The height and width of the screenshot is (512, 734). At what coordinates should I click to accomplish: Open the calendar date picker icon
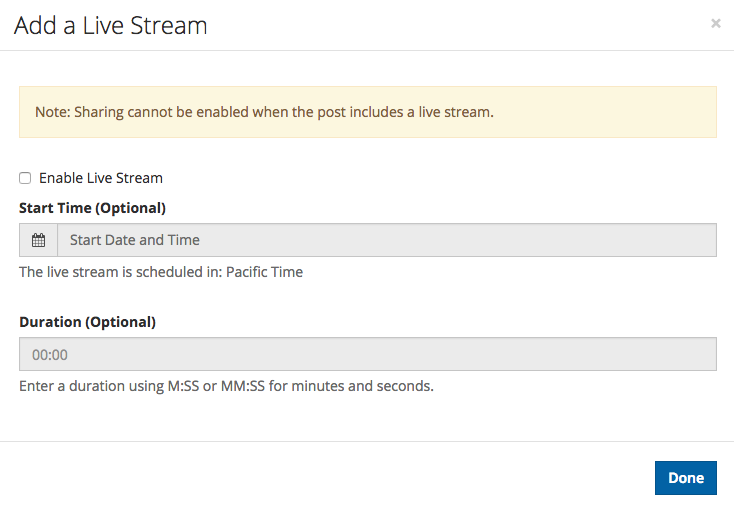tap(38, 240)
